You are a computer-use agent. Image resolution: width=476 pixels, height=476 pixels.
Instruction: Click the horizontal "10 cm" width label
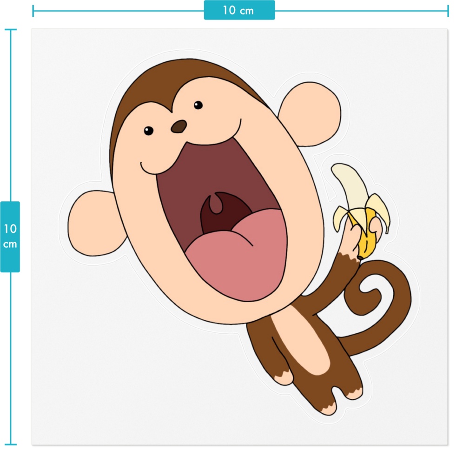(239, 10)
